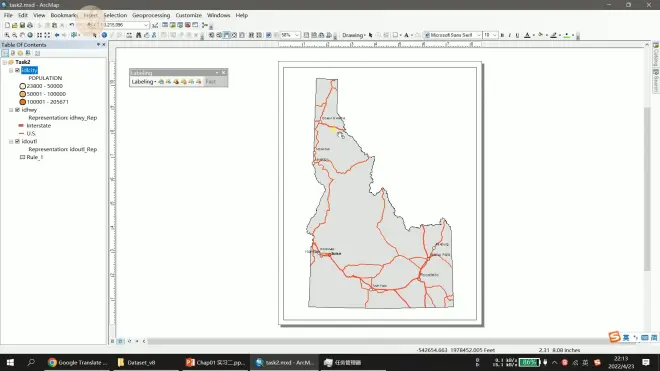Open the Microsoft Sans Serif font dropdown

478,35
